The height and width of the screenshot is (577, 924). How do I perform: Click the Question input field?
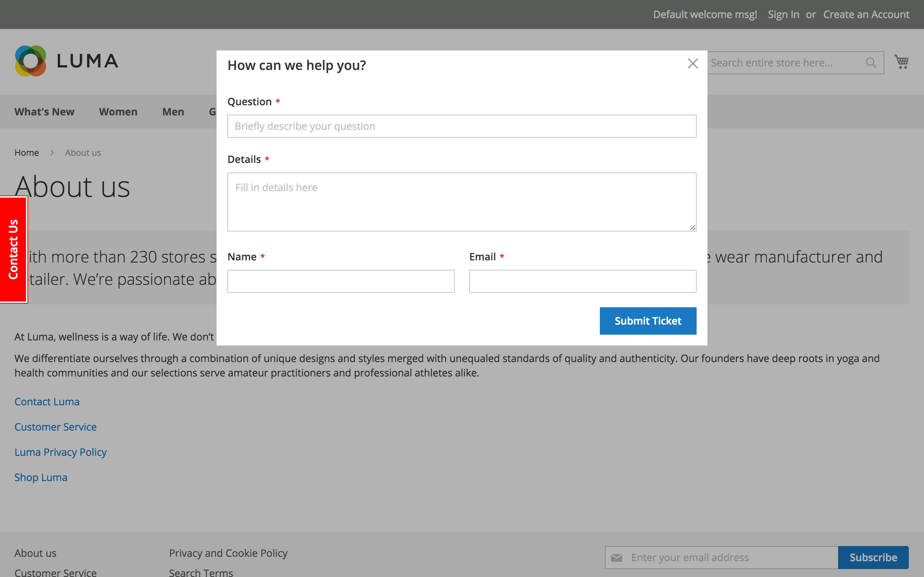tap(461, 126)
